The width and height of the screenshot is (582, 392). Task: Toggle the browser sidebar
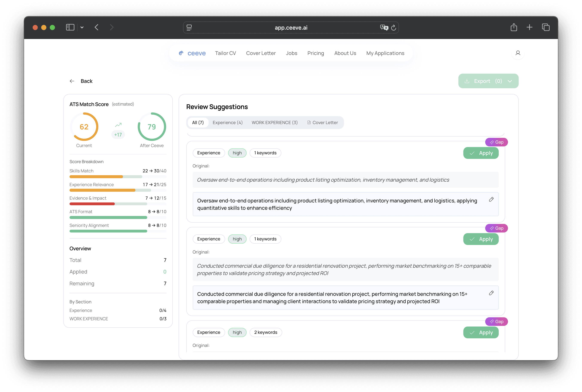point(70,27)
